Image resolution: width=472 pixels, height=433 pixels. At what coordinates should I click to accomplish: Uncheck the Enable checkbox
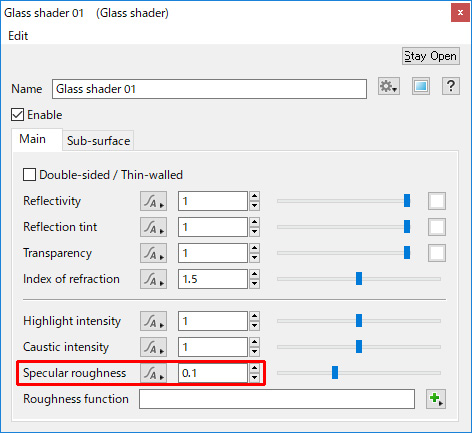point(17,115)
